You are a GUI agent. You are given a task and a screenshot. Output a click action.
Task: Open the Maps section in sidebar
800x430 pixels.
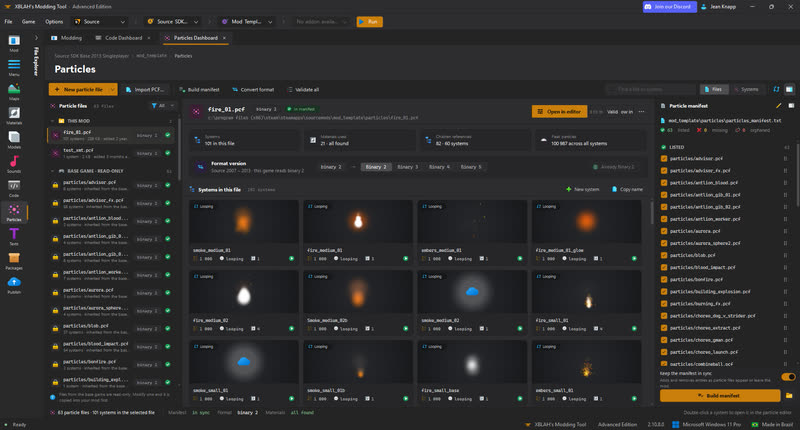pos(14,92)
